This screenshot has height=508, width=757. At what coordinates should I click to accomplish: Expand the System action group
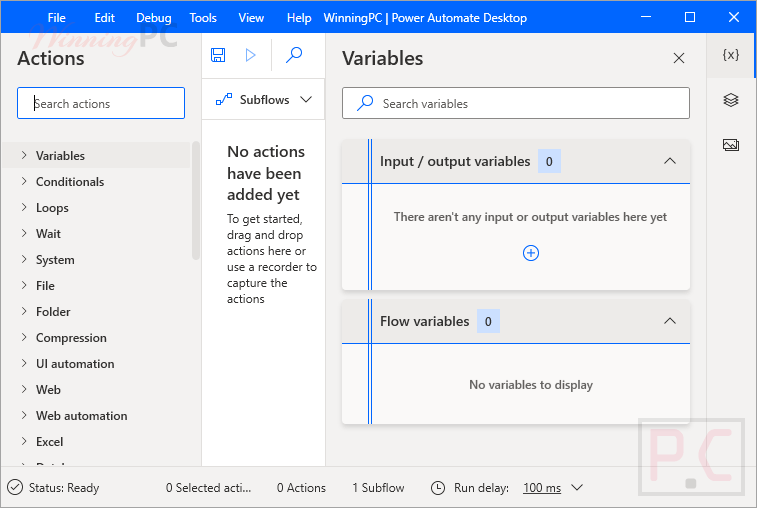click(x=24, y=259)
